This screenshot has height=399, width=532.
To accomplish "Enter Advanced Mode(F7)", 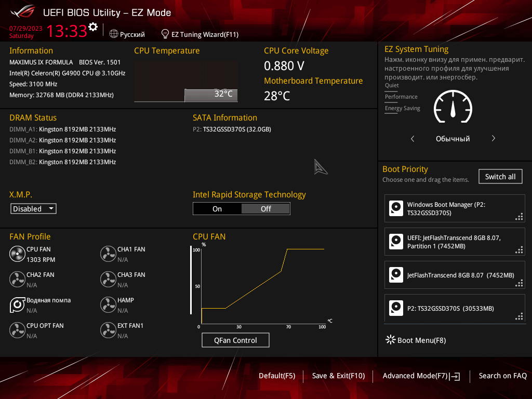I will 421,376.
